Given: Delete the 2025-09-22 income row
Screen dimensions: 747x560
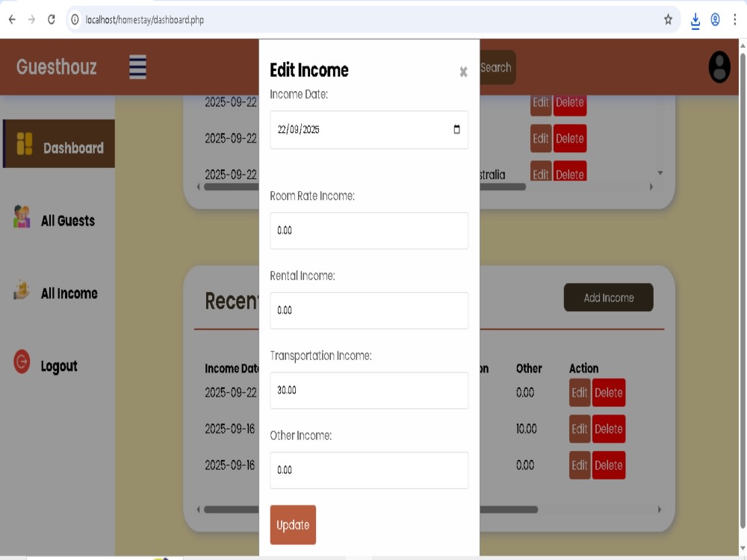Looking at the screenshot, I should [x=608, y=393].
